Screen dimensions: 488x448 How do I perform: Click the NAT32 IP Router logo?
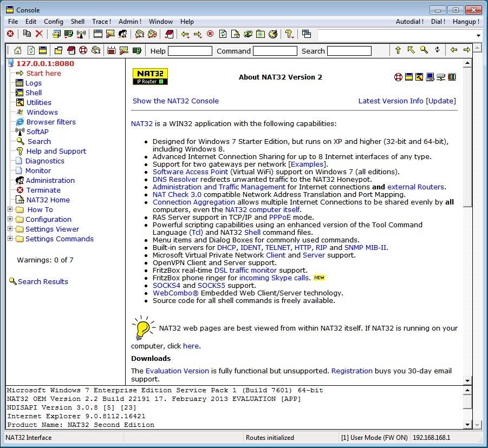click(151, 76)
